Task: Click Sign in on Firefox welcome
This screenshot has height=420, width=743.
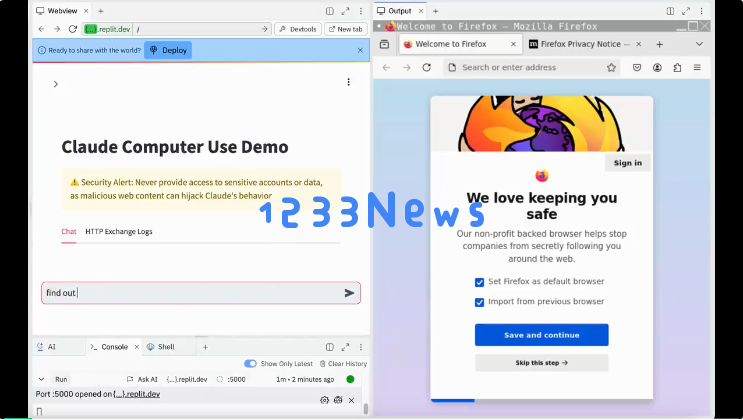Action: pos(628,163)
